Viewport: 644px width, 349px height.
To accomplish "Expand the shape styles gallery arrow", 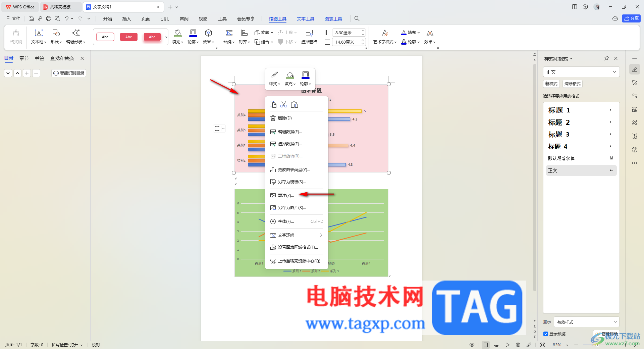I will point(166,37).
